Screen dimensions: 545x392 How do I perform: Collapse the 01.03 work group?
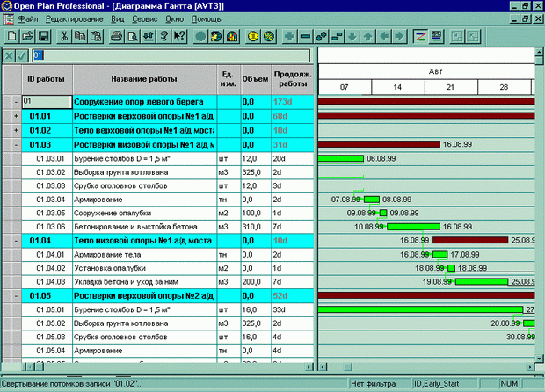click(x=15, y=144)
